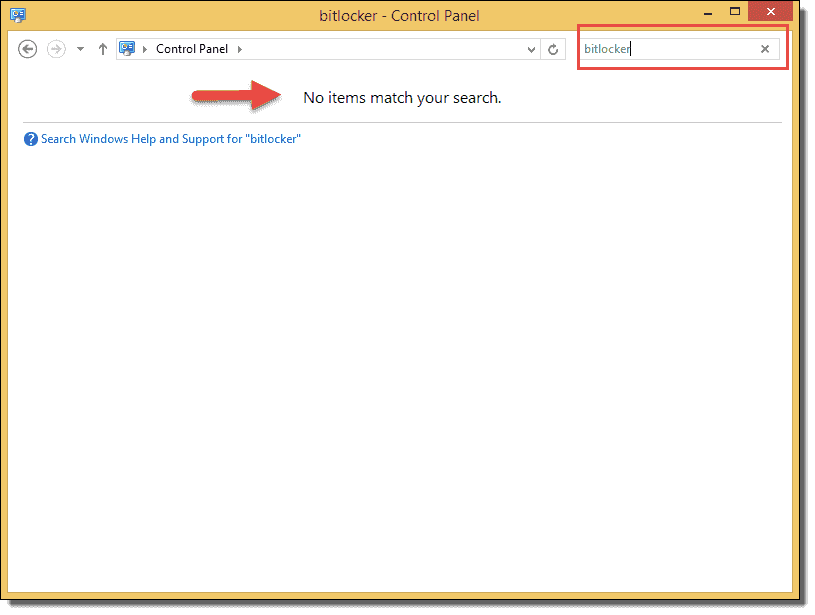Screen dimensions: 815x615
Task: Click the up one level arrow
Action: pos(102,48)
